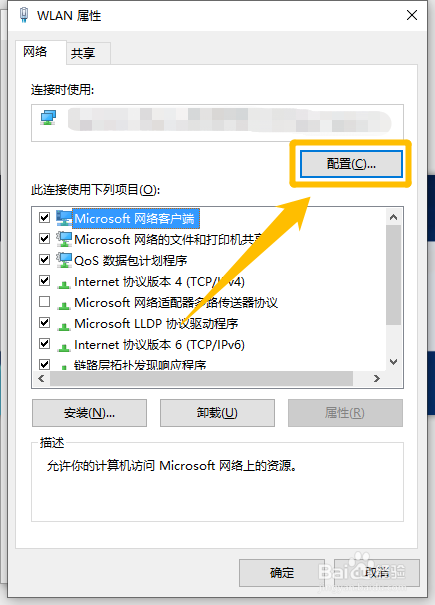
Task: Select Internet 协议版本 4 protocol icon
Action: click(x=64, y=284)
